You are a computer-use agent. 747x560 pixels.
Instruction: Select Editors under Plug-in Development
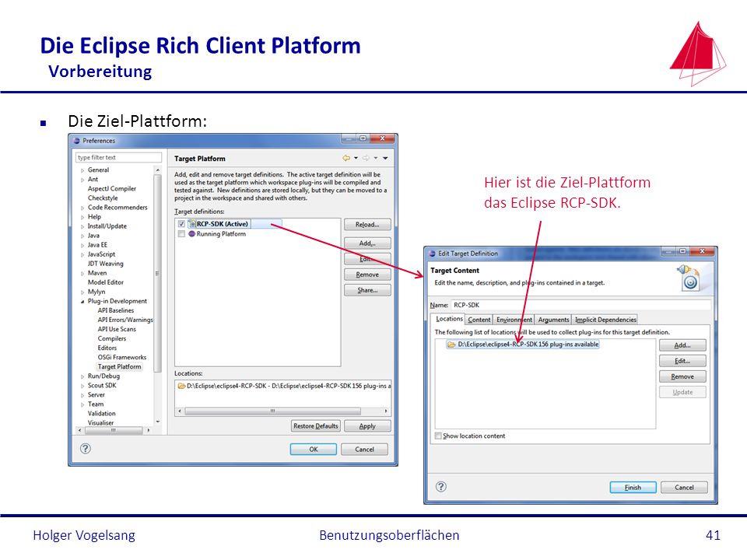(x=107, y=348)
